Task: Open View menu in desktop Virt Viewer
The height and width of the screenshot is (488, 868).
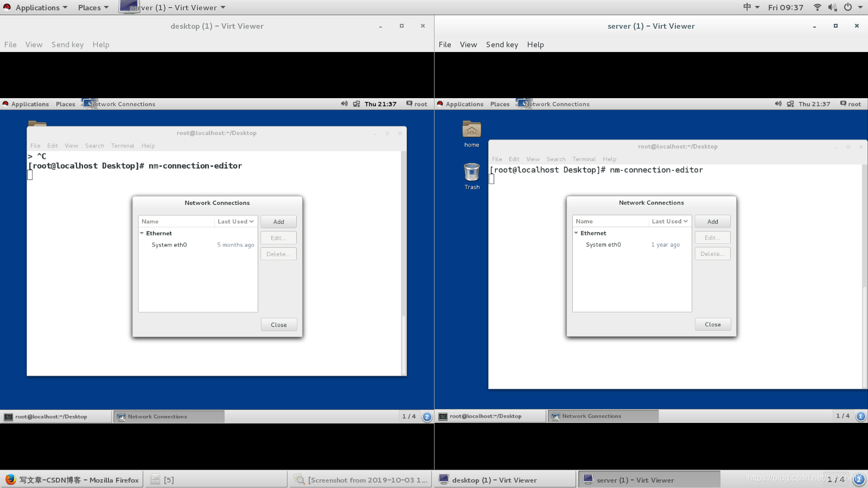Action: tap(34, 44)
